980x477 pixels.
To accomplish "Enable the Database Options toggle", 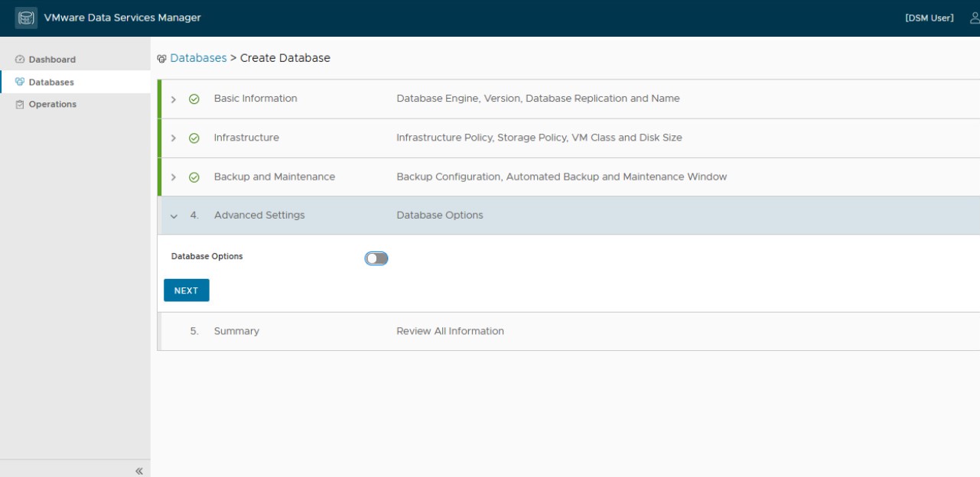I will click(x=376, y=258).
